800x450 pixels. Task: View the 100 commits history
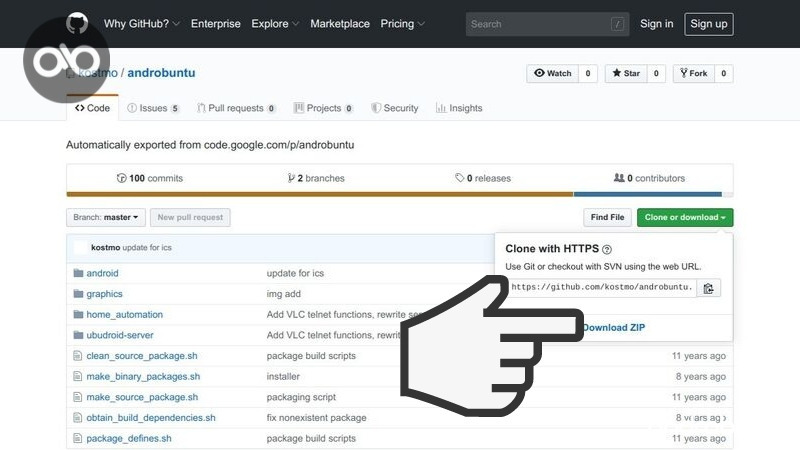[150, 178]
